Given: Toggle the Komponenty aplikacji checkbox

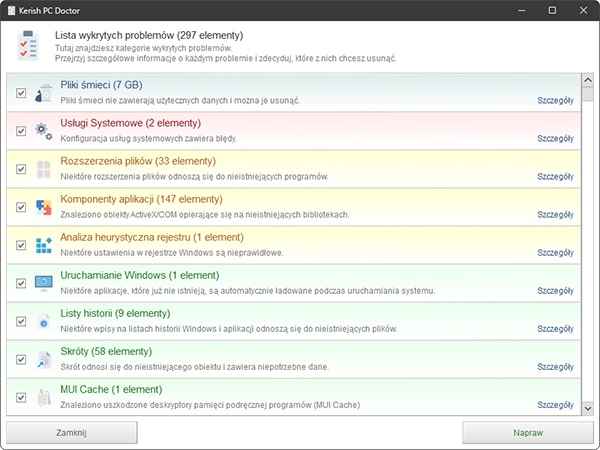Looking at the screenshot, I should coord(21,207).
